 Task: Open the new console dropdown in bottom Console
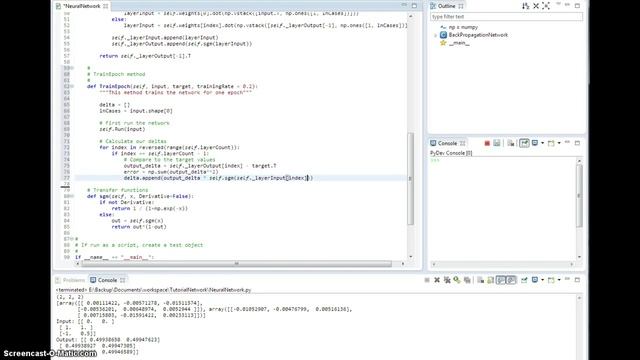coord(559,280)
